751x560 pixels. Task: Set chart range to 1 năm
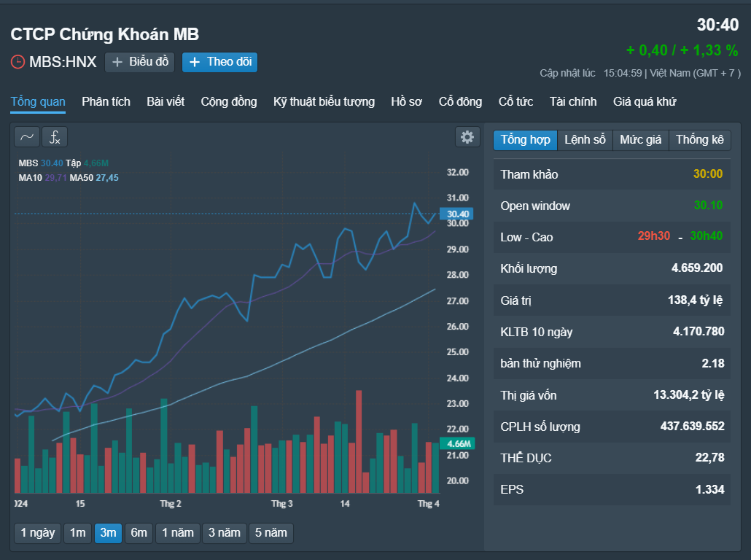coord(178,533)
